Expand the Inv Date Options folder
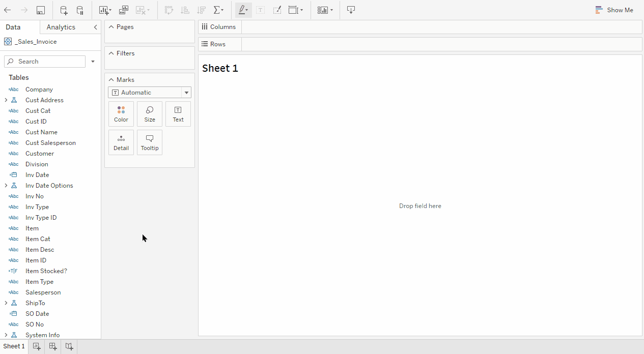 [x=6, y=186]
